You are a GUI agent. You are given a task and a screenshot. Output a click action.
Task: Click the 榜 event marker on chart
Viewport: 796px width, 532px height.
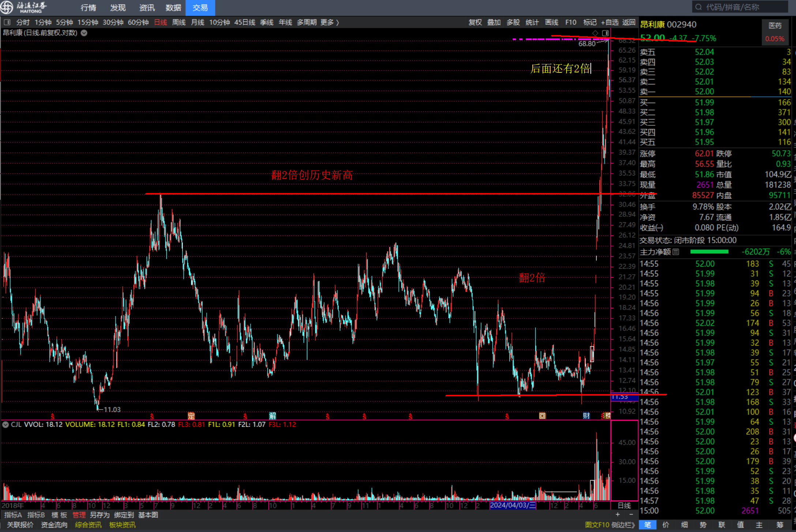coord(608,416)
